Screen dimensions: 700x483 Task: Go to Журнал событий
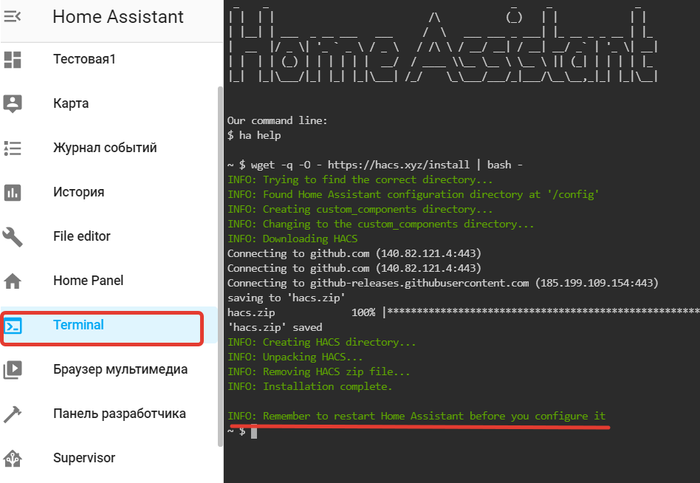coord(105,148)
